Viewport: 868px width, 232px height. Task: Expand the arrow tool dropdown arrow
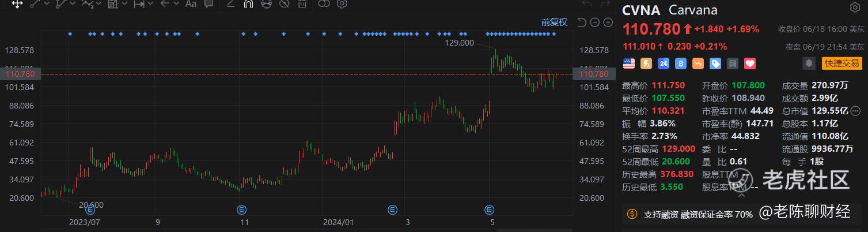176,4
